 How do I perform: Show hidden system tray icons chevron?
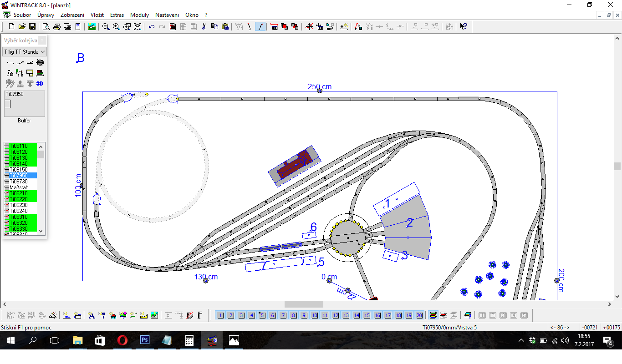point(521,340)
